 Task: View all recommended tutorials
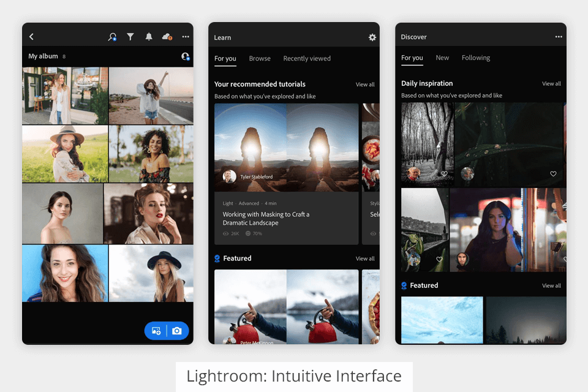click(x=365, y=85)
